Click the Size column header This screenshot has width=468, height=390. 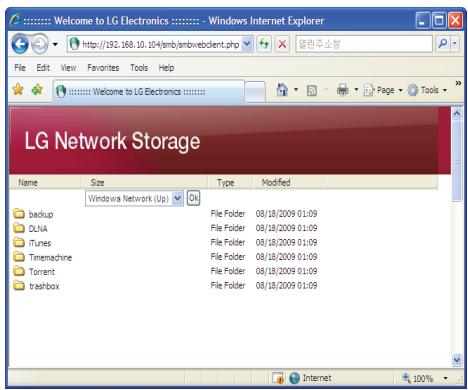click(97, 182)
